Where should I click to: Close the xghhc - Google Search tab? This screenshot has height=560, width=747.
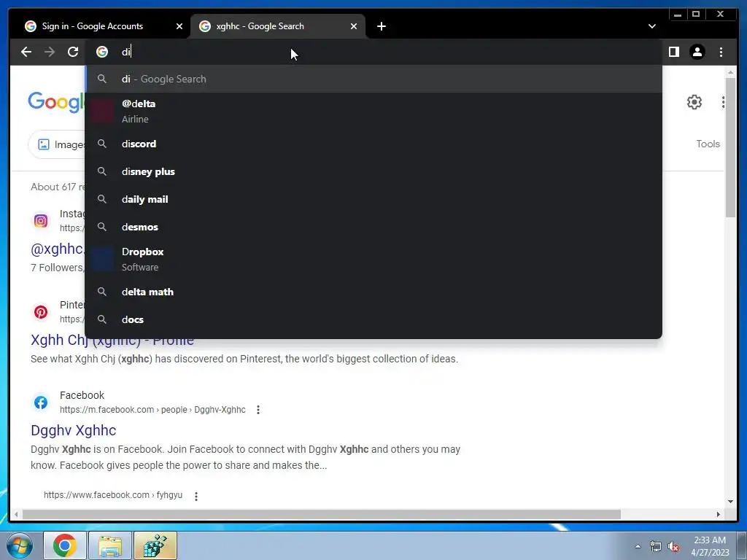[x=354, y=26]
